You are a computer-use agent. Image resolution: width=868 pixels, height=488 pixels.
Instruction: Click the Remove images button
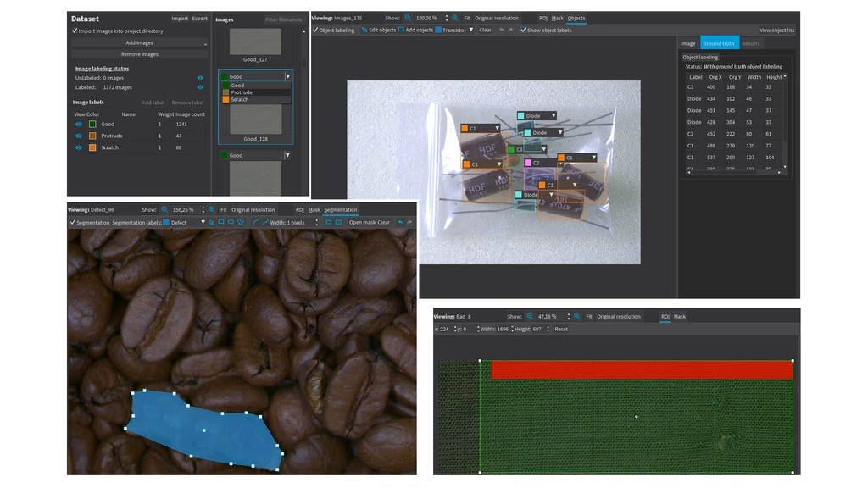pos(140,54)
